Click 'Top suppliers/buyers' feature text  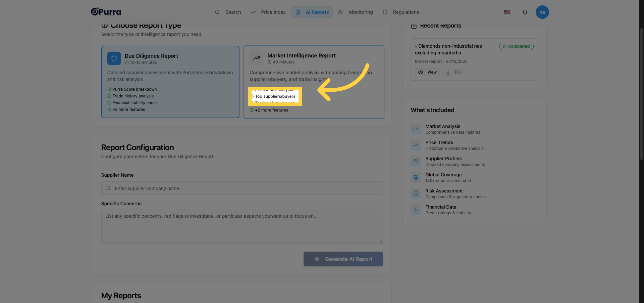point(275,96)
